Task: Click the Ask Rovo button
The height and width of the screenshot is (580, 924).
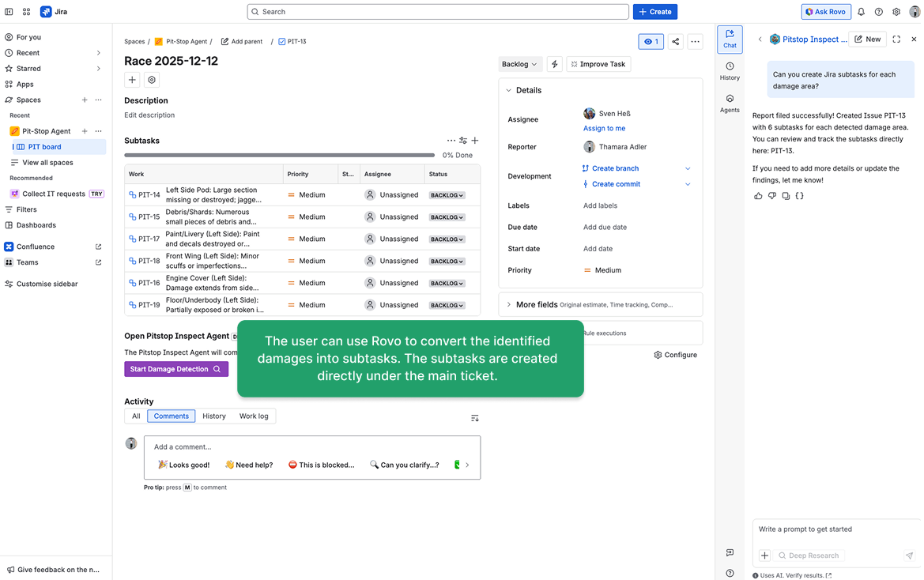Action: (x=825, y=12)
